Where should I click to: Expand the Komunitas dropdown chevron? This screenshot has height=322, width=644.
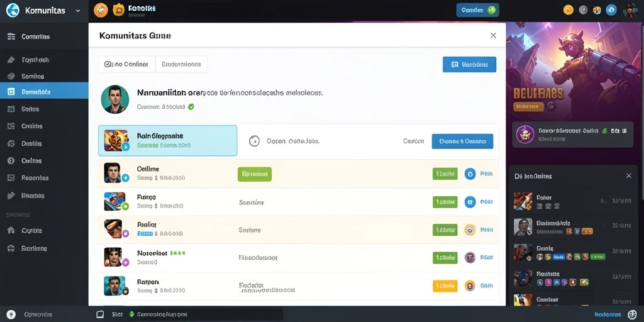[77, 11]
